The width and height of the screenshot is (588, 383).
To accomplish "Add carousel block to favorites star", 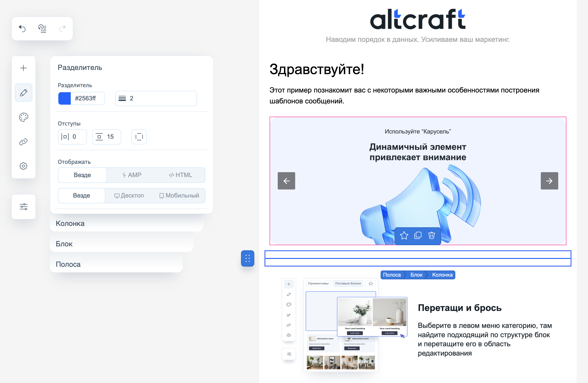I will tap(404, 235).
